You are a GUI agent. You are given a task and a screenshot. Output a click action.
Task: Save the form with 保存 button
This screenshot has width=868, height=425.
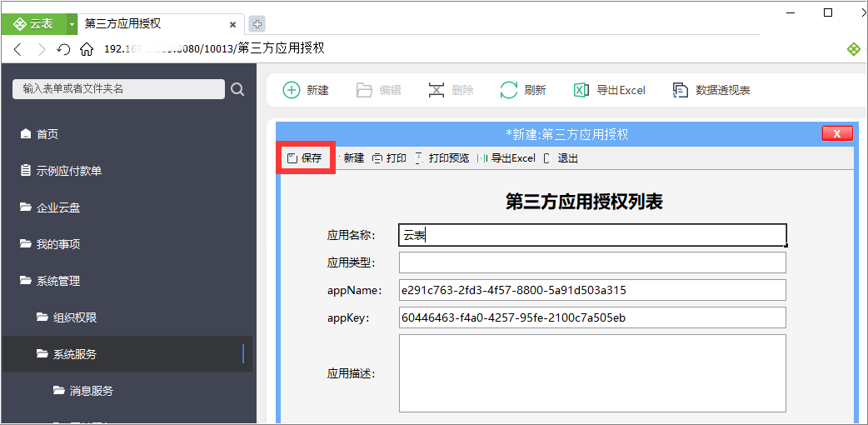coord(305,158)
